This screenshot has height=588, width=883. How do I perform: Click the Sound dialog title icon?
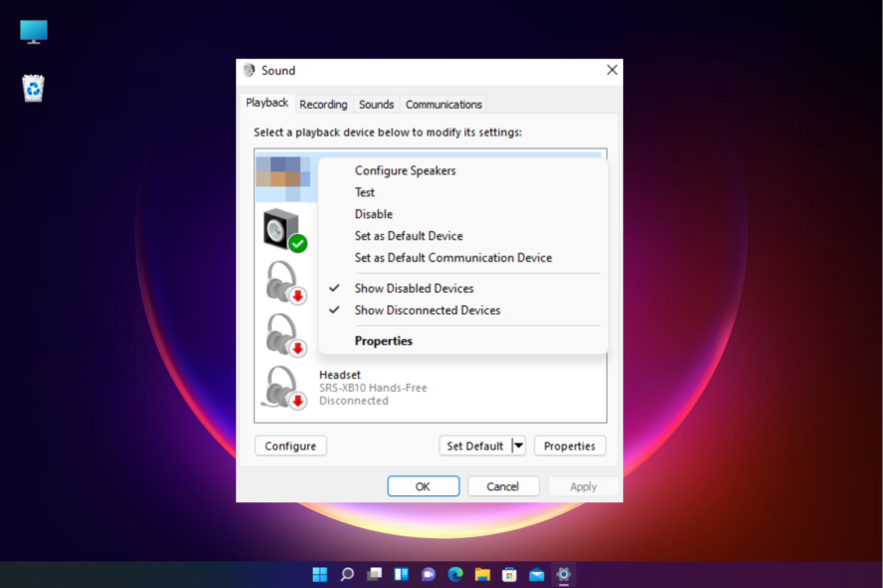point(249,71)
